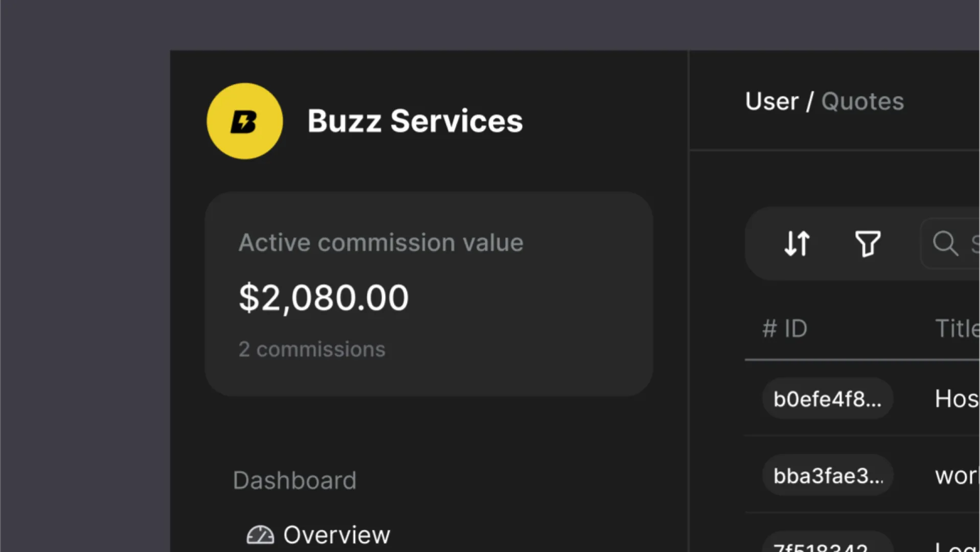Click the 2 commissions text
The width and height of the screenshot is (980, 552).
[312, 350]
